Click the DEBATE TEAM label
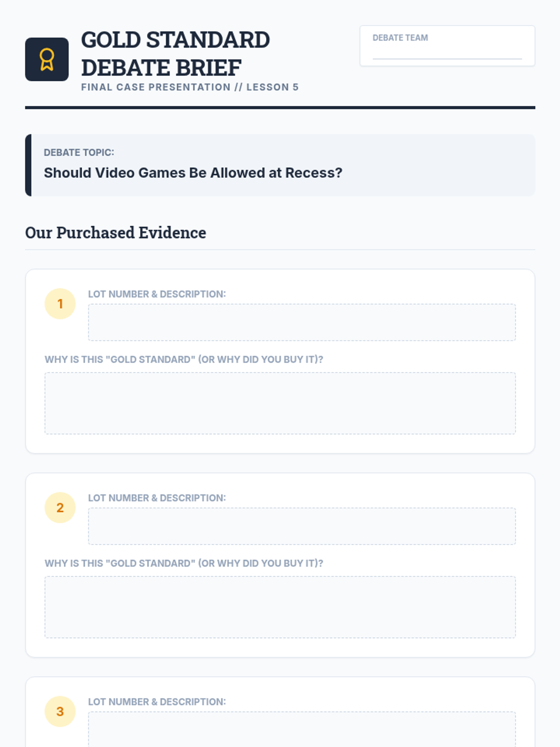This screenshot has height=747, width=560. [x=400, y=38]
